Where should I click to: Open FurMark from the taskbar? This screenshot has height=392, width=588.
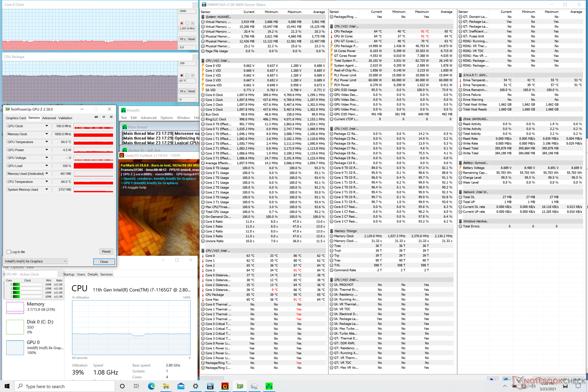225,386
